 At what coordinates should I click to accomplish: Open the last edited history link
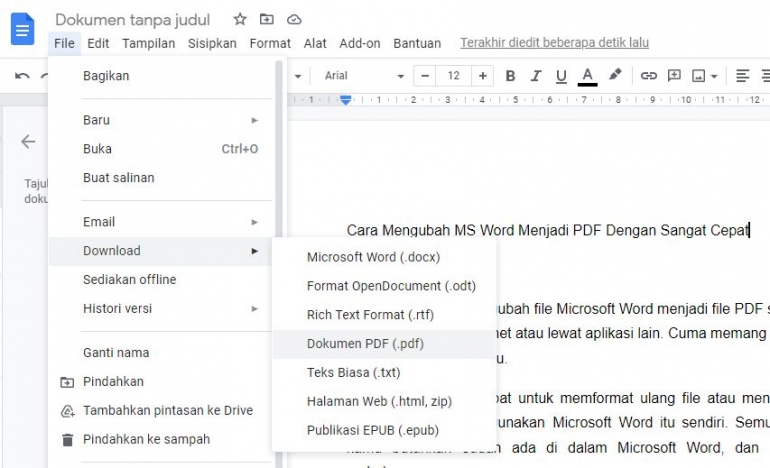(x=554, y=43)
